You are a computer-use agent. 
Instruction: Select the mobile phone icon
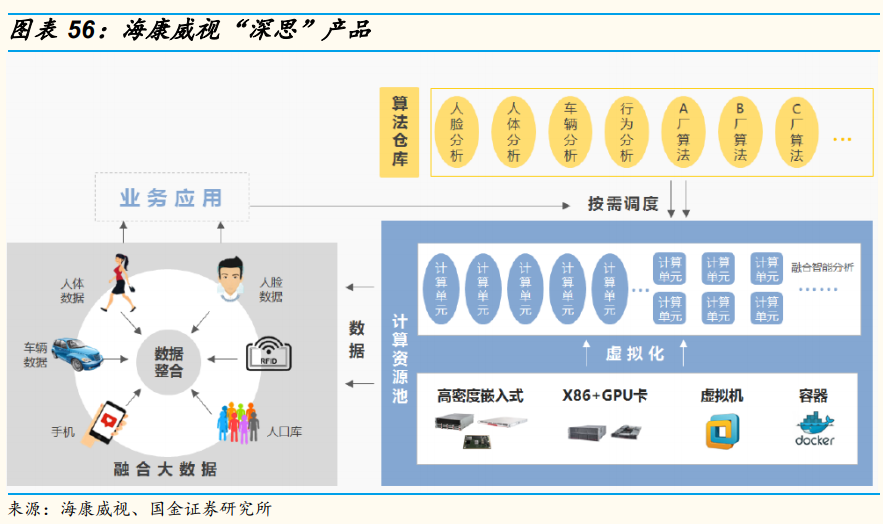[x=105, y=424]
